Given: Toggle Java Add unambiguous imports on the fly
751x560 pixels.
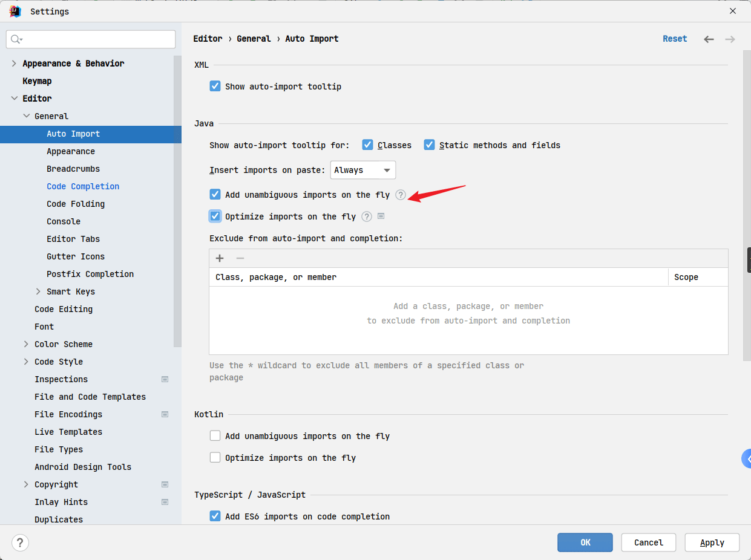Looking at the screenshot, I should (215, 194).
